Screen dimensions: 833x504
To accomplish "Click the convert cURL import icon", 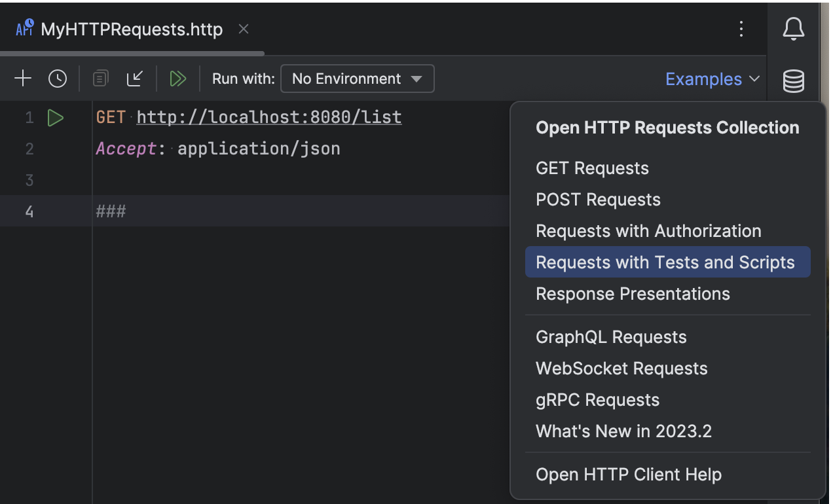I will (135, 78).
